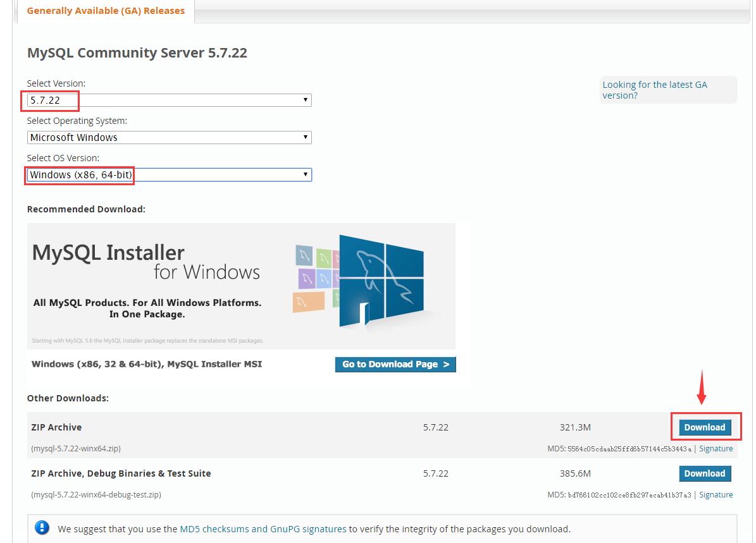Expand the Select Operating System dropdown
756x543 pixels.
tap(170, 137)
